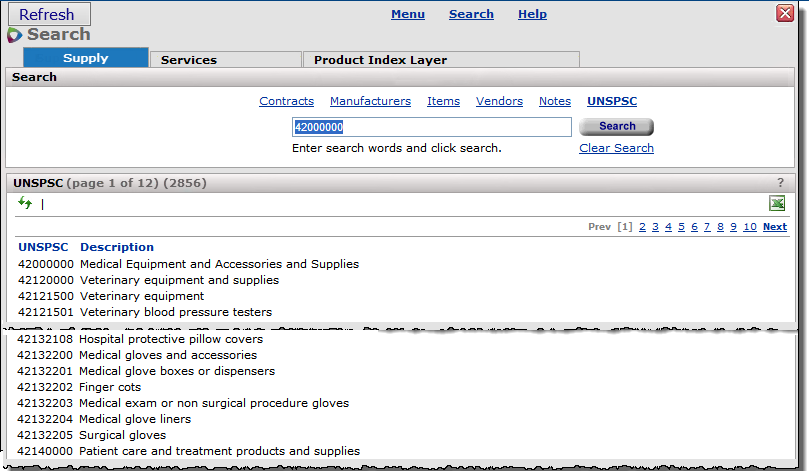This screenshot has height=471, width=809.
Task: Close the search window with red X
Action: [x=785, y=13]
